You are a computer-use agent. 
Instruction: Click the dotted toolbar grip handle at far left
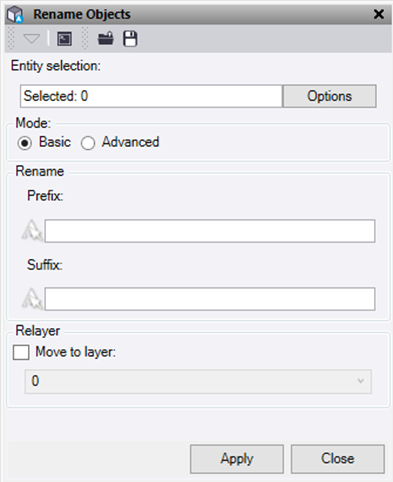[11, 39]
